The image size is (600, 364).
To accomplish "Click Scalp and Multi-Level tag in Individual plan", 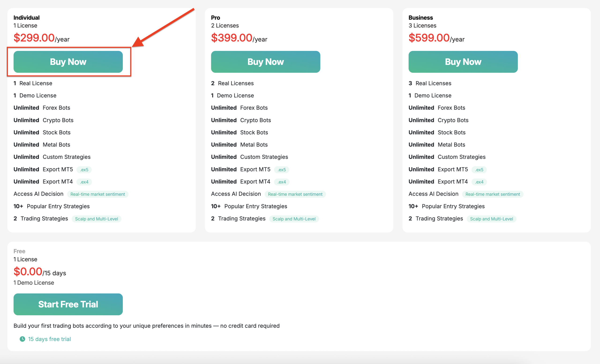I will [x=96, y=219].
